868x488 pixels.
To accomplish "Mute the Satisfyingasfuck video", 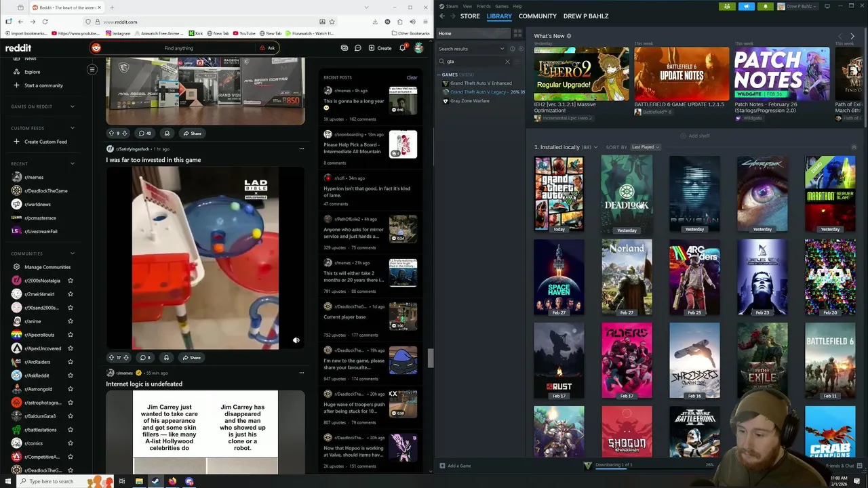I will click(296, 340).
